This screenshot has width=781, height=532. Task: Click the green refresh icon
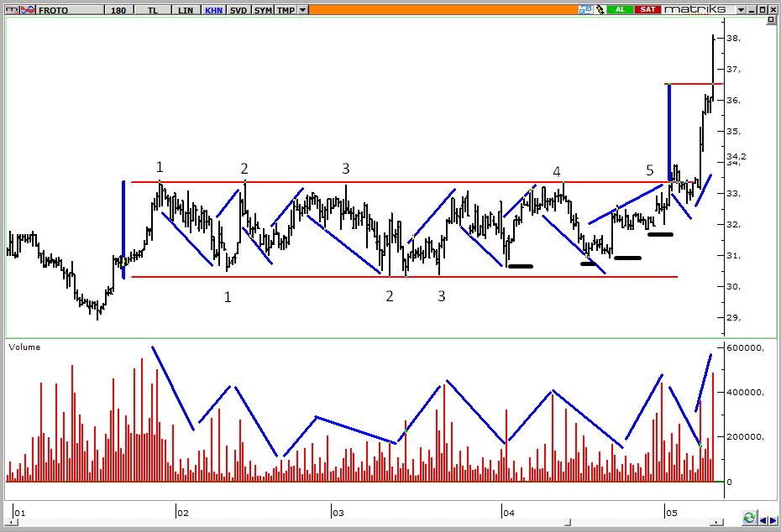pos(748,518)
